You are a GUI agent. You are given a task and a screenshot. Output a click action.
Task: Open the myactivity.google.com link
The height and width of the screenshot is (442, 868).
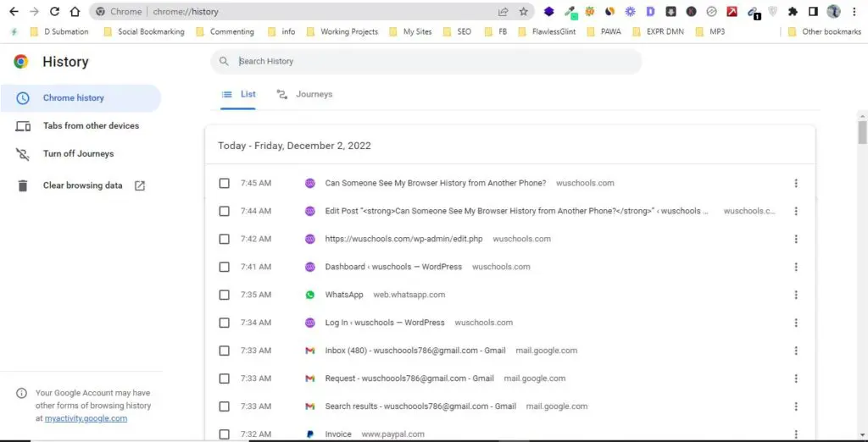[x=86, y=419]
